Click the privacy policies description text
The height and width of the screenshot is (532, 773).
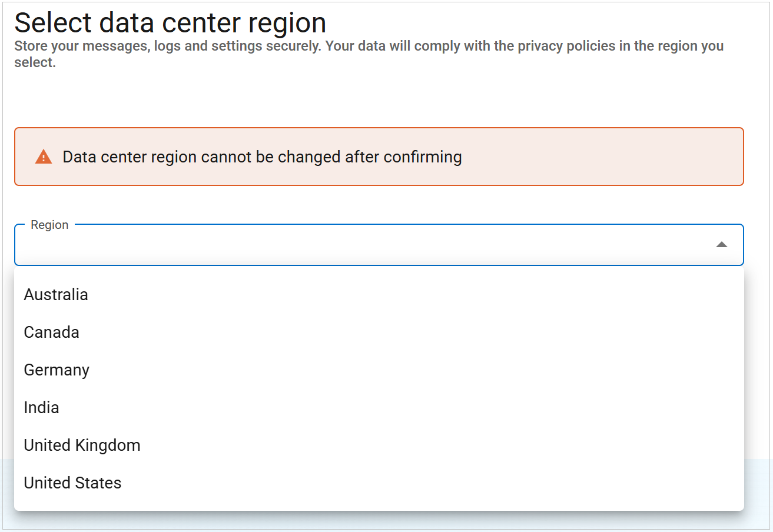click(368, 53)
